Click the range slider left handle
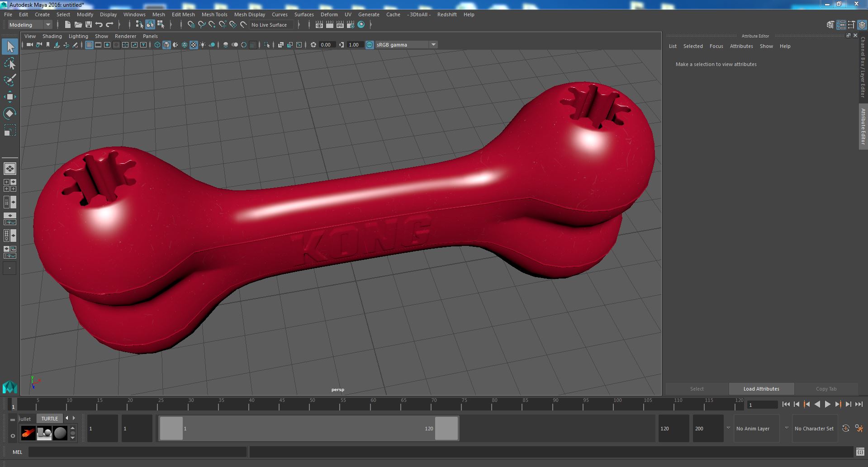Image resolution: width=868 pixels, height=467 pixels. (x=171, y=428)
